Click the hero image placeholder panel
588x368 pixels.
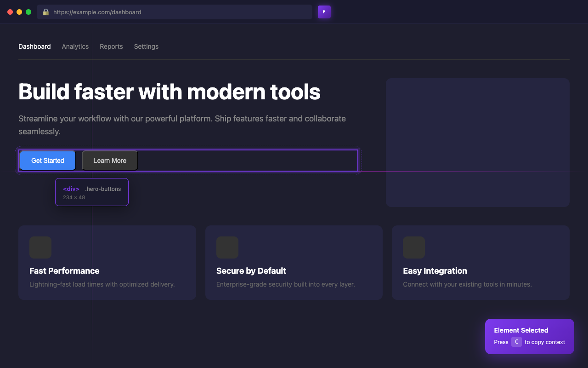(478, 143)
